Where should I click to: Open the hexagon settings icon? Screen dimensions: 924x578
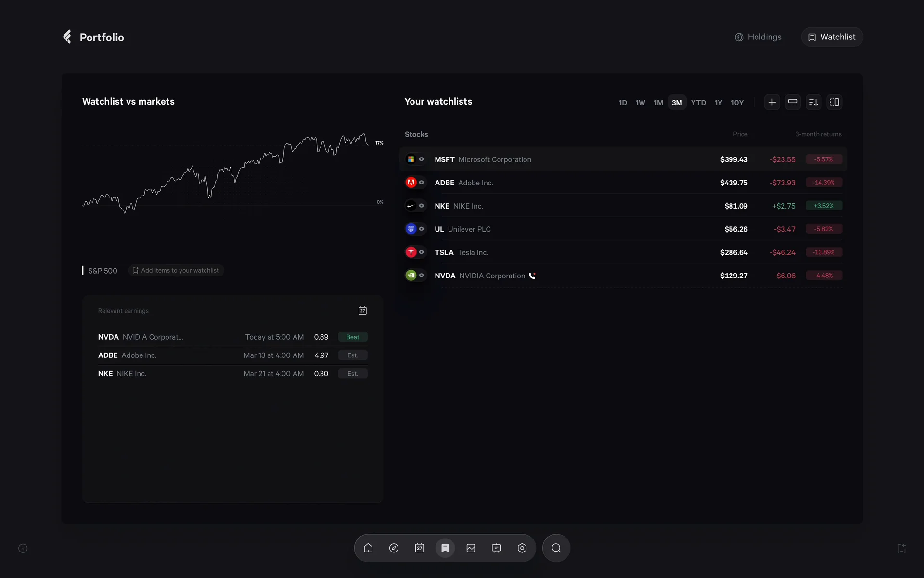point(522,548)
